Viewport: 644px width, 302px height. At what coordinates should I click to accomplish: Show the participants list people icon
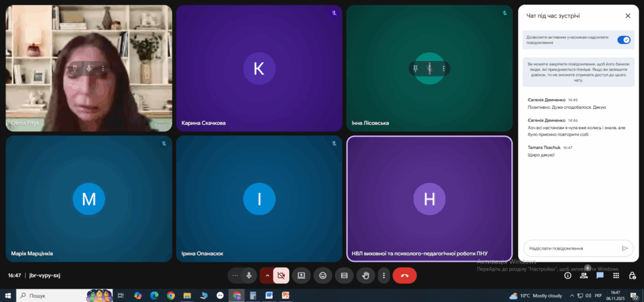click(x=584, y=276)
